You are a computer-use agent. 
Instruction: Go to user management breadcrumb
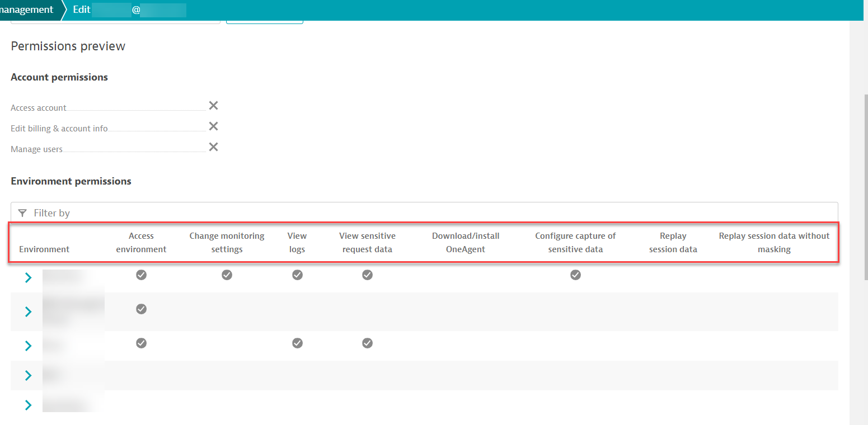(28, 10)
